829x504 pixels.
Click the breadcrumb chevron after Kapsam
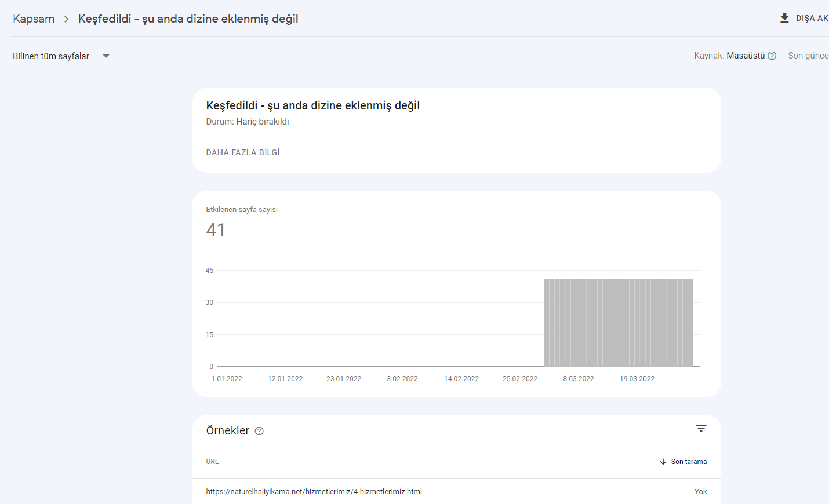point(66,19)
